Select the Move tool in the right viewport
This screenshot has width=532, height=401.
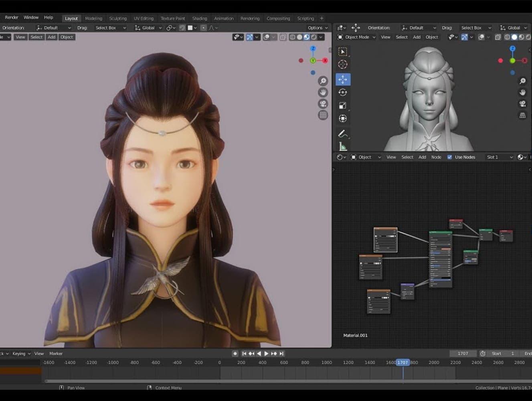pyautogui.click(x=343, y=79)
